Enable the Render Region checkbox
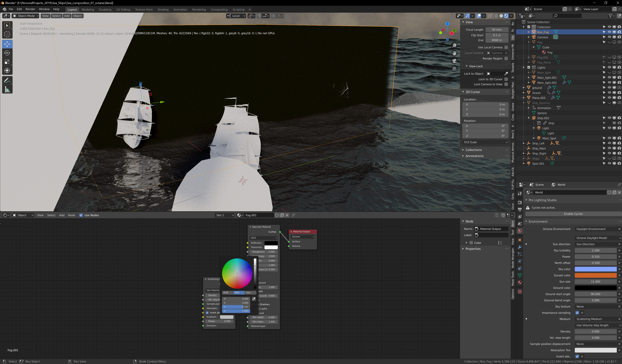 click(506, 58)
